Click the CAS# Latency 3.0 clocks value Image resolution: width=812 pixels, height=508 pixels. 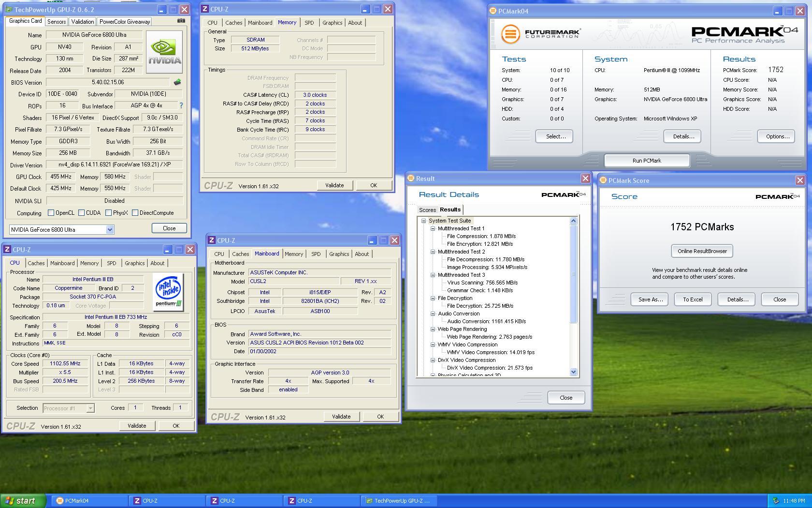pos(315,95)
